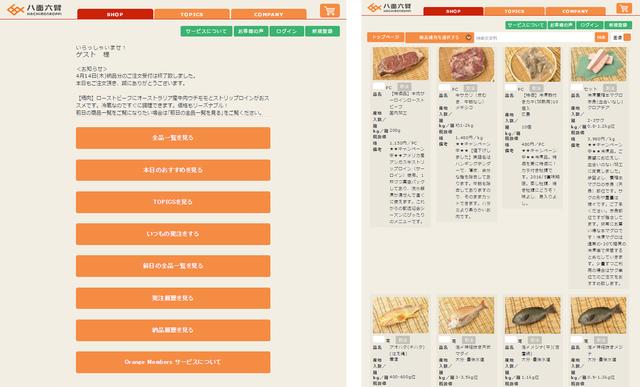Click gray order button under strip loin steak
Screen dimensions: 640x387
point(404,87)
